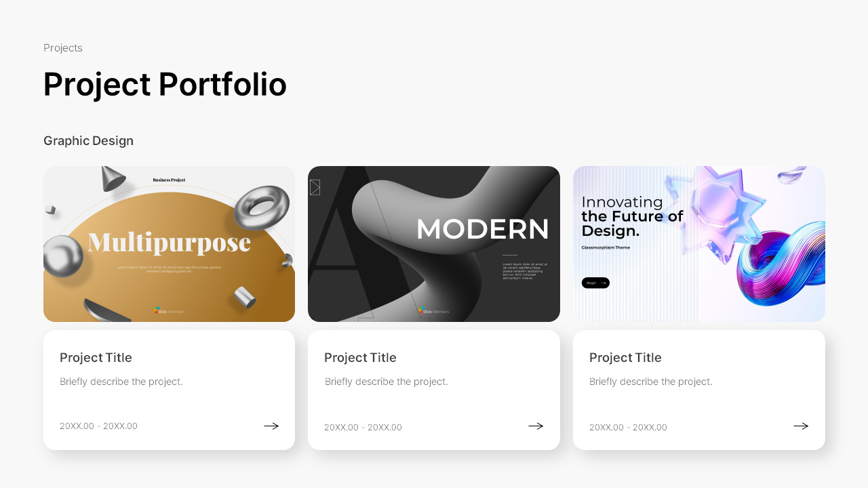Click the outlined square glyph on the MODERN thumbnail
Image resolution: width=868 pixels, height=488 pixels.
click(315, 187)
